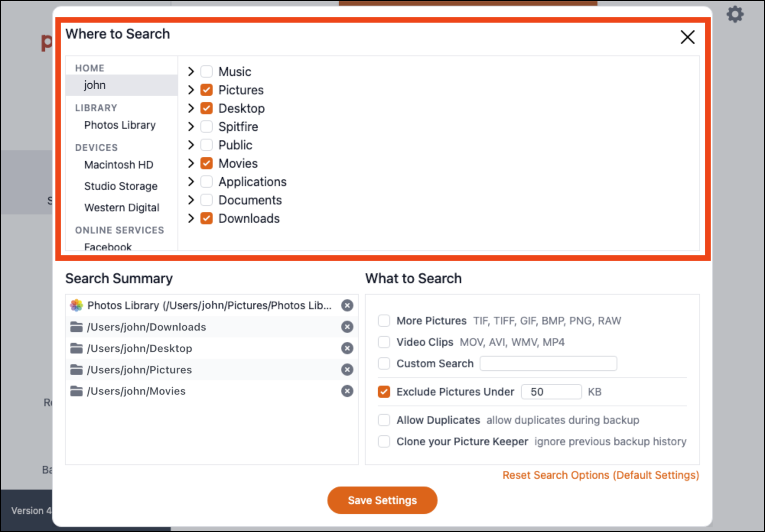Screen dimensions: 765x532
Task: Expand the Applications folder chevron
Action: click(x=191, y=182)
